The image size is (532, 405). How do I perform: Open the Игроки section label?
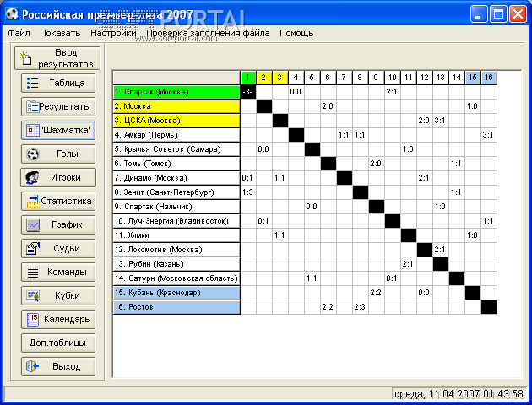66,177
